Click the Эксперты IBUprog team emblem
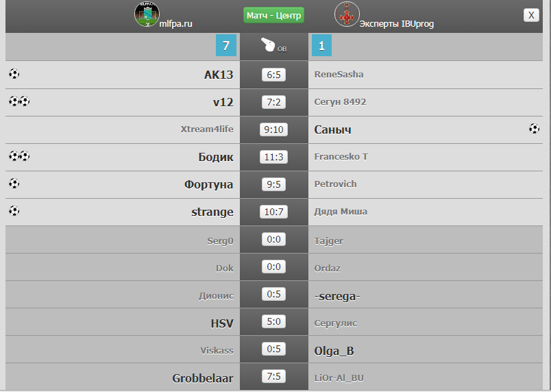The height and width of the screenshot is (392, 551). (347, 14)
